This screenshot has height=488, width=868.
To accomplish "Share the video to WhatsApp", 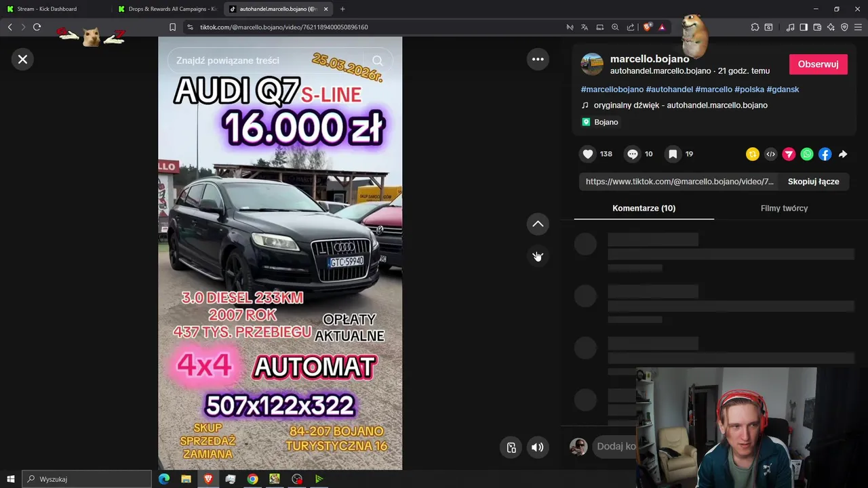I will click(x=807, y=154).
